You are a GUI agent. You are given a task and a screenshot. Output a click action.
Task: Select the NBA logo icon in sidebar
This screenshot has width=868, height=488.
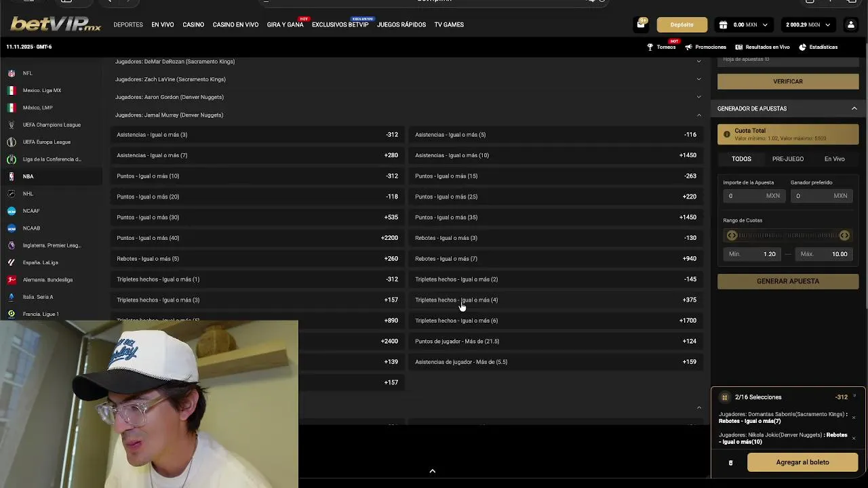click(12, 176)
